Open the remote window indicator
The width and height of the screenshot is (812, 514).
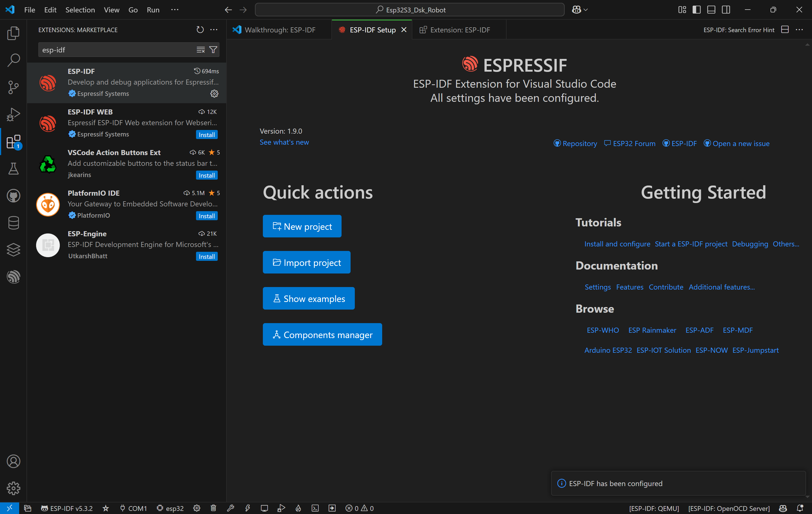coord(9,508)
